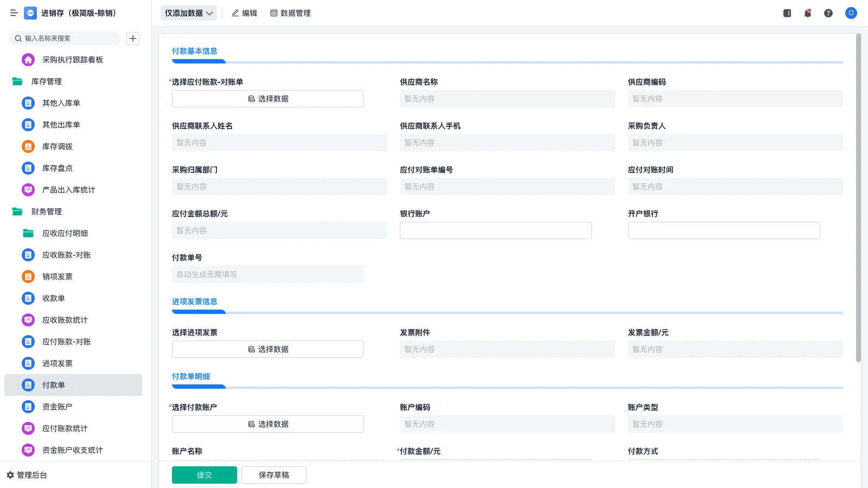Click the 付款单明细 section header
The height and width of the screenshot is (488, 868).
(191, 376)
